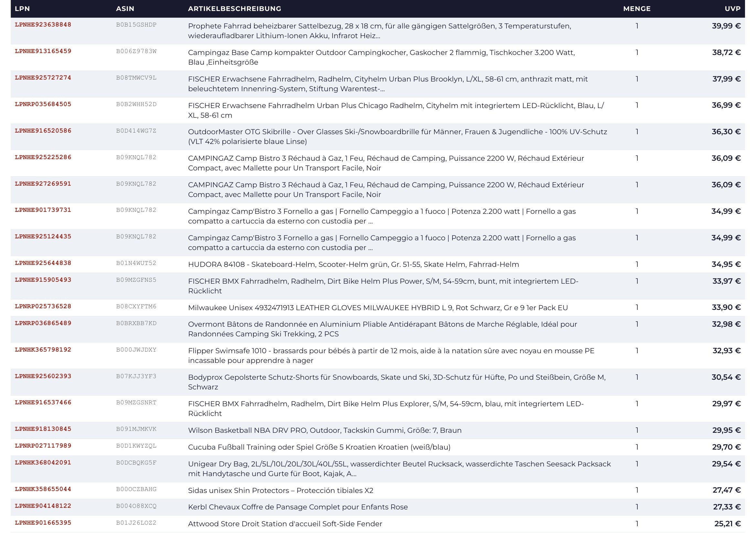Click the Overmont Bâtons de Randonnée description
Screen dimensions: 756x535
click(382, 329)
